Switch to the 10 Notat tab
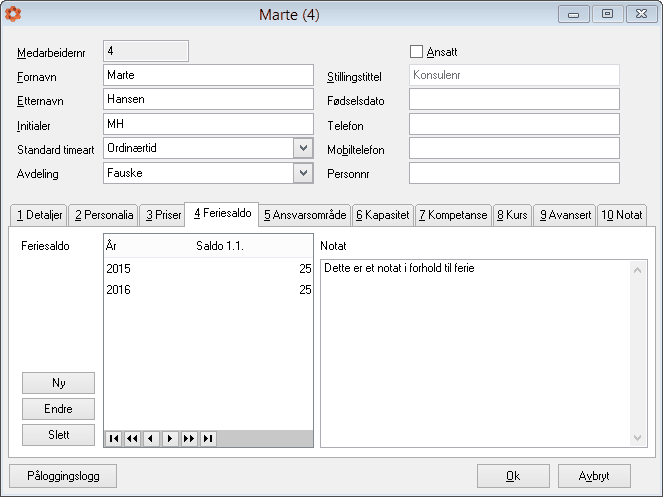This screenshot has width=663, height=497. [x=622, y=215]
